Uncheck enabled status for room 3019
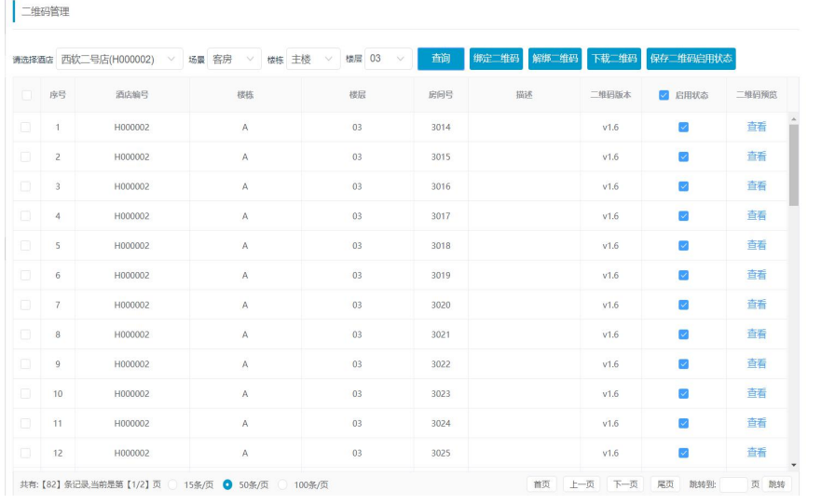Viewport: 835px width, 504px height. pyautogui.click(x=683, y=275)
